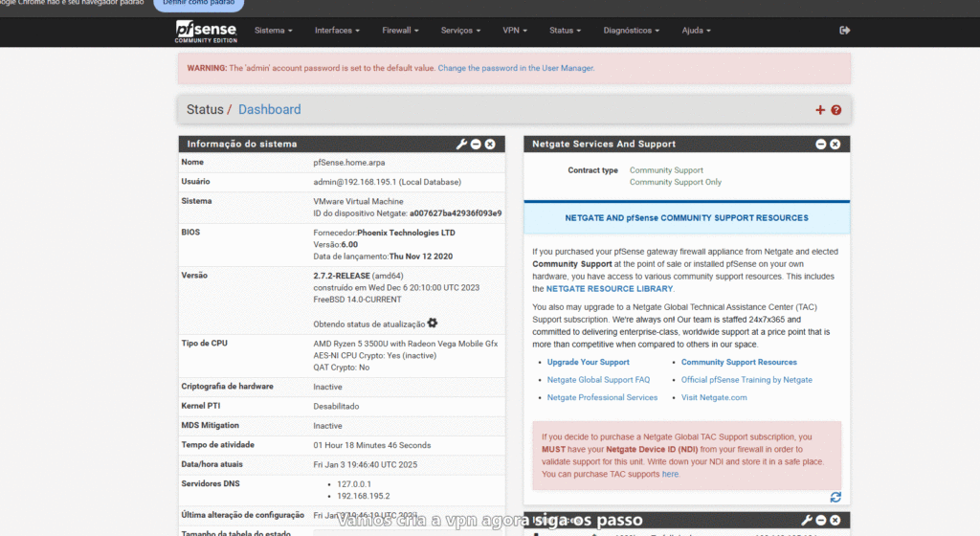The image size is (980, 536).
Task: Open the Interfaces menu
Action: pyautogui.click(x=337, y=30)
